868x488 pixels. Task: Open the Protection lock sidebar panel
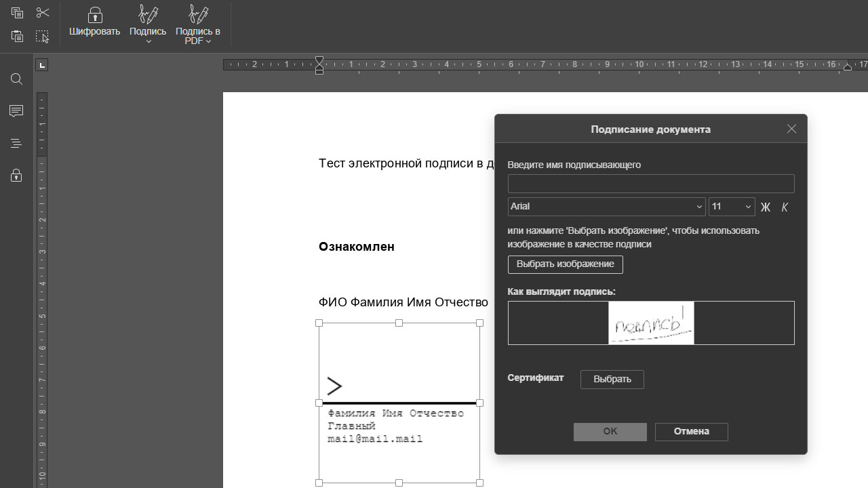[x=16, y=176]
